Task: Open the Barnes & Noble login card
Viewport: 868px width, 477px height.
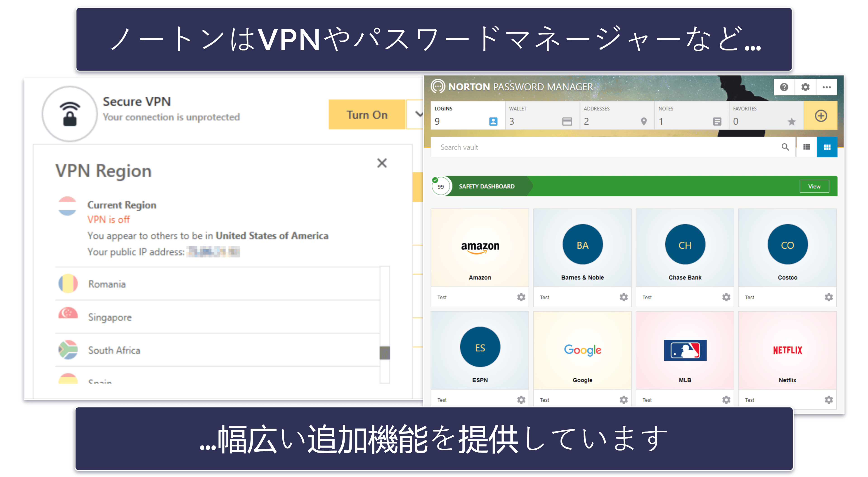Action: coord(582,248)
